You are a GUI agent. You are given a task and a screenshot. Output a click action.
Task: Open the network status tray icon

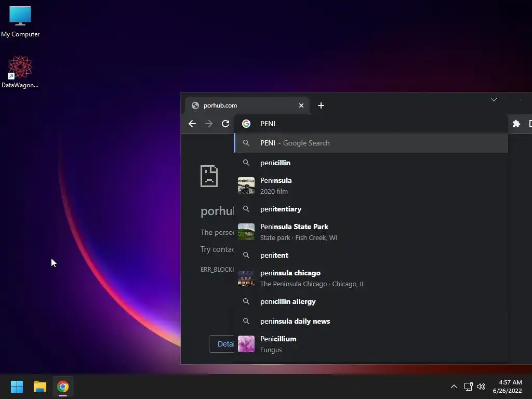(469, 387)
